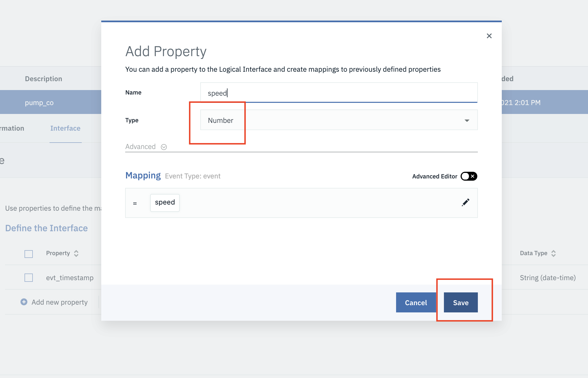This screenshot has width=588, height=378.
Task: Sort by the Data Type column arrows
Action: point(554,253)
